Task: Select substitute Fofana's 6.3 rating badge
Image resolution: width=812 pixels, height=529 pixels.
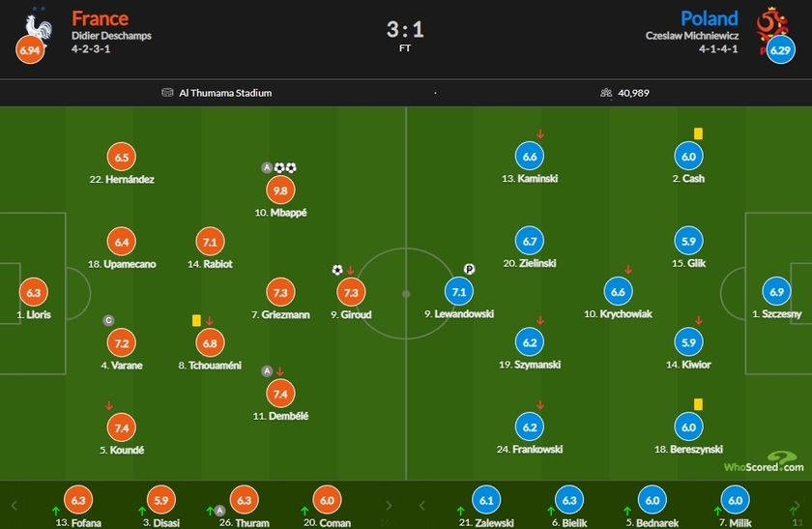Action: [77, 500]
